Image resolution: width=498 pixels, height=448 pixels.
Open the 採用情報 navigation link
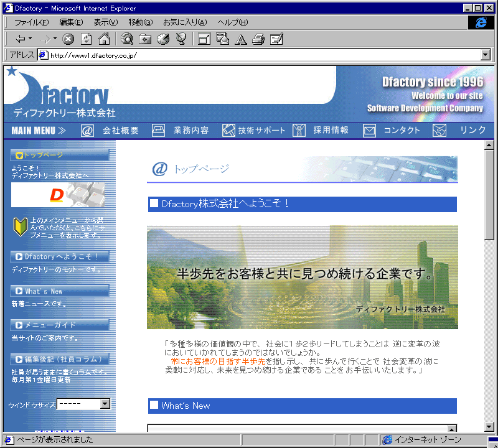(331, 131)
